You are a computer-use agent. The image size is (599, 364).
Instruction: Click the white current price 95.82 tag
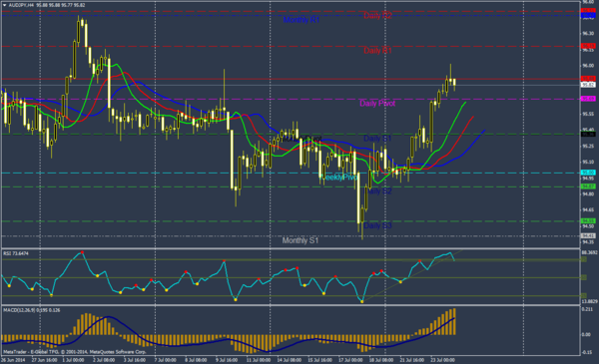pyautogui.click(x=588, y=85)
